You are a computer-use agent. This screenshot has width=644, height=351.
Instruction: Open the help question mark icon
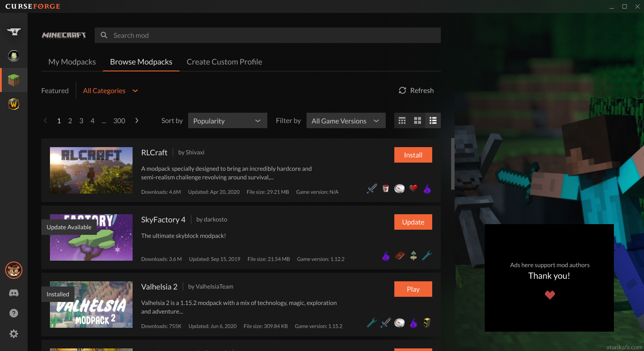(14, 313)
